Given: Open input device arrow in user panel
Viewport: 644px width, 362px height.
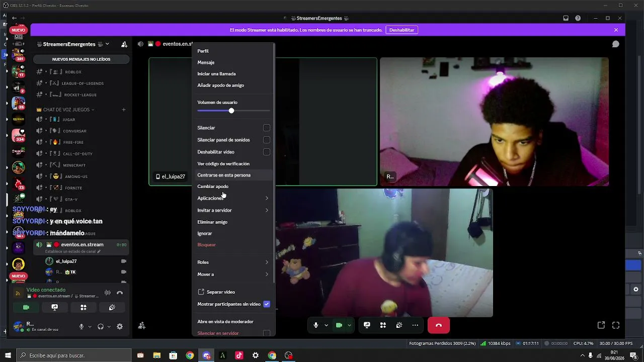Looking at the screenshot, I should [90, 326].
